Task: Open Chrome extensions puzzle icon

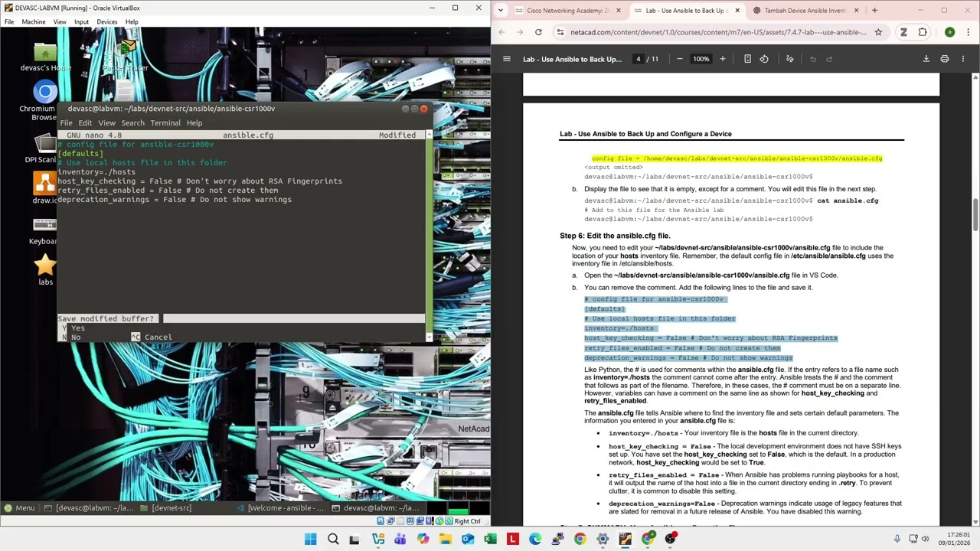Action: pyautogui.click(x=923, y=32)
